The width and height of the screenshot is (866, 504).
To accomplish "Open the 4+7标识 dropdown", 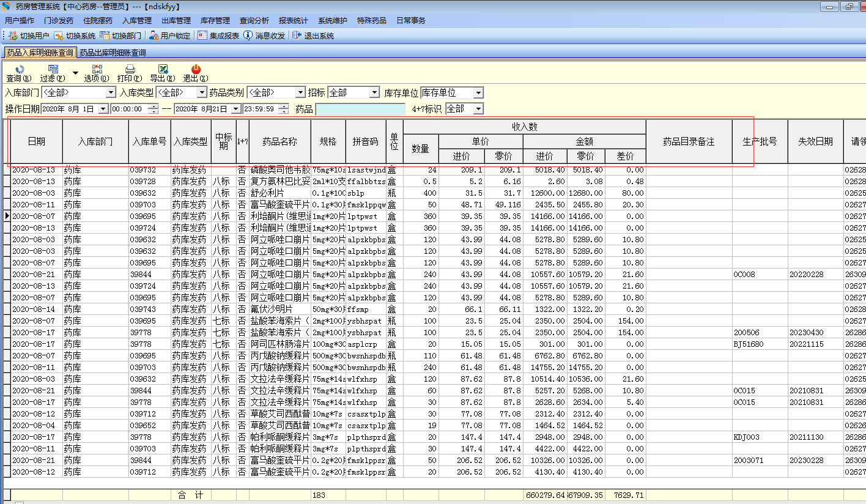I will click(x=478, y=109).
